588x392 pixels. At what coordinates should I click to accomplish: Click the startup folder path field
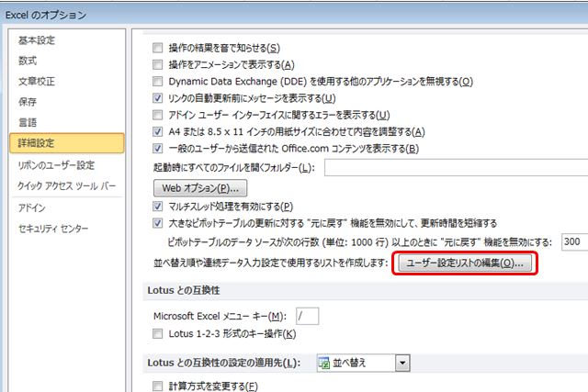[455, 167]
